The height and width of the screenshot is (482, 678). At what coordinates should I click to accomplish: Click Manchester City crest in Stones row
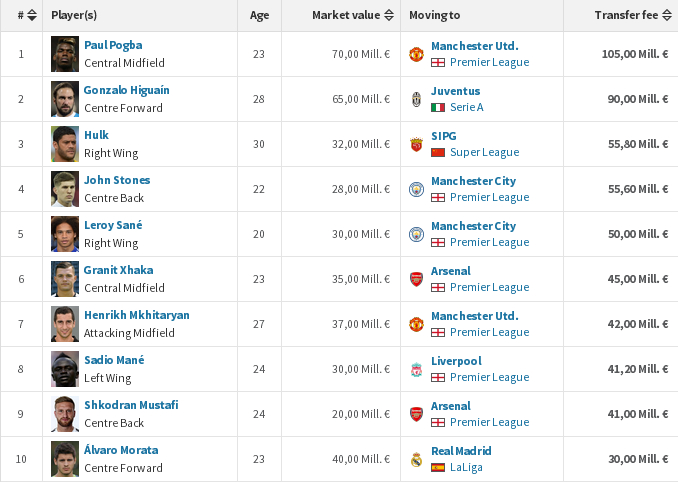(x=416, y=189)
